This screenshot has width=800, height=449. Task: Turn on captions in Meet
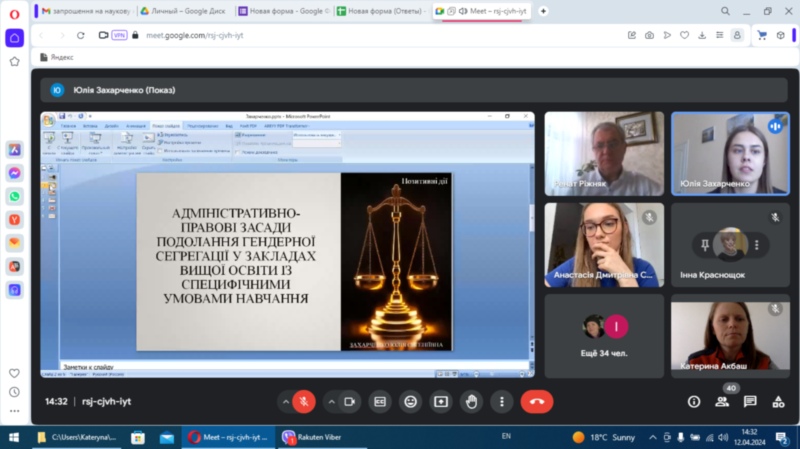coord(380,401)
